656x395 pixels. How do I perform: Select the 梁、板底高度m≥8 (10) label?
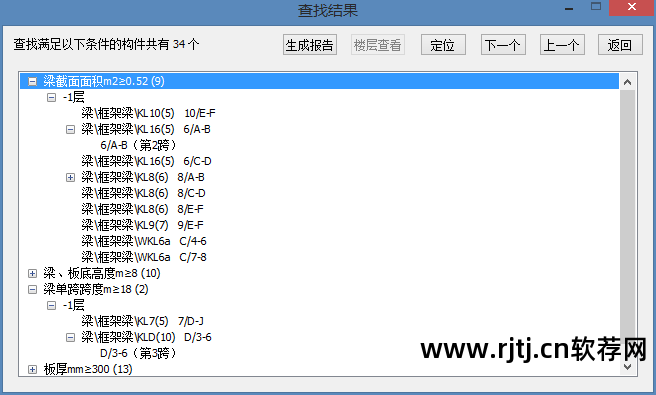102,273
